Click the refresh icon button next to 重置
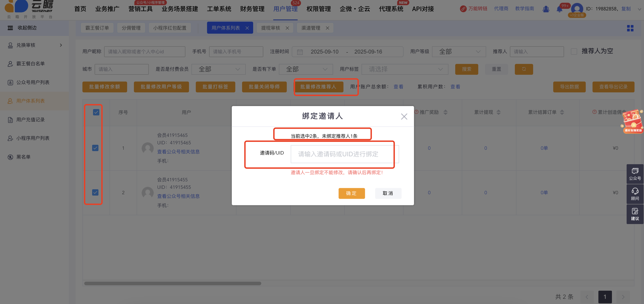The image size is (644, 304). click(x=524, y=69)
